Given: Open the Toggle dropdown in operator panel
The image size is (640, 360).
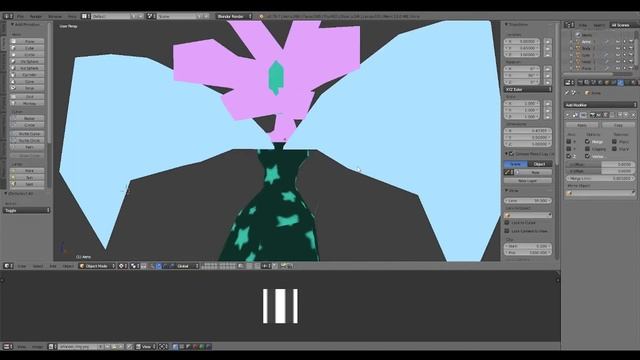Looking at the screenshot, I should [x=27, y=210].
